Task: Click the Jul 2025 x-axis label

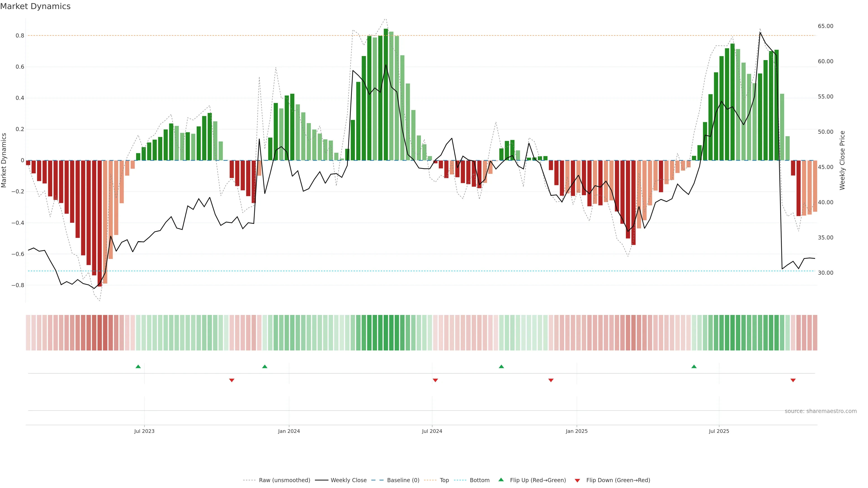Action: tap(719, 431)
